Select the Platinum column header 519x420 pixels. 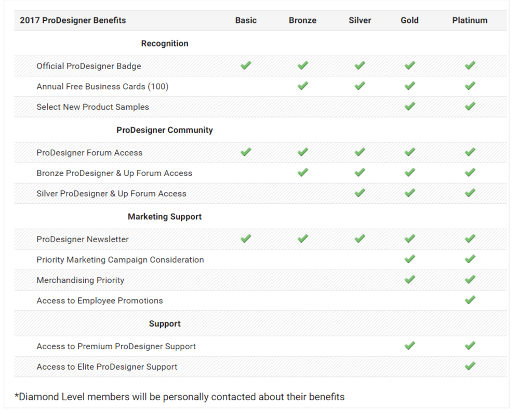click(x=470, y=20)
